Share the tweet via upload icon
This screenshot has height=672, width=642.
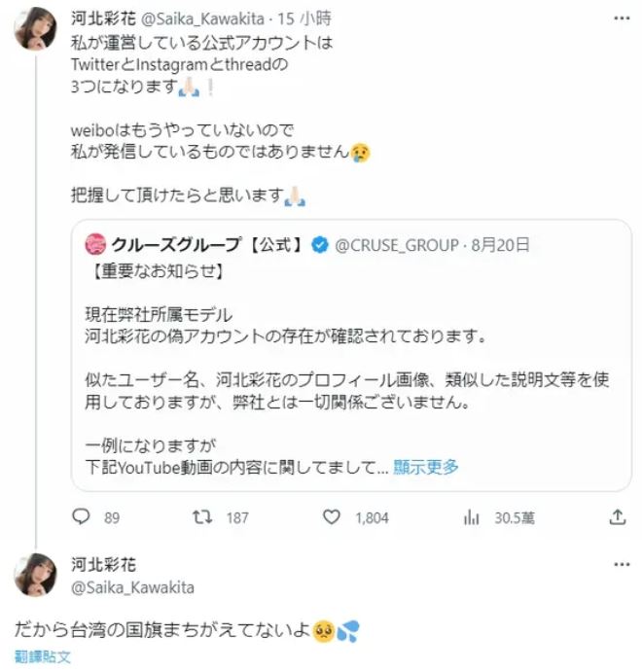coord(617,517)
